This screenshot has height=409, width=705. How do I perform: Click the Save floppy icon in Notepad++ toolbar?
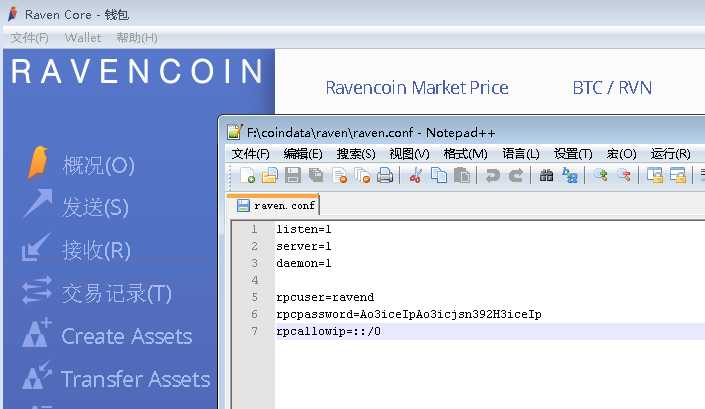pyautogui.click(x=293, y=175)
